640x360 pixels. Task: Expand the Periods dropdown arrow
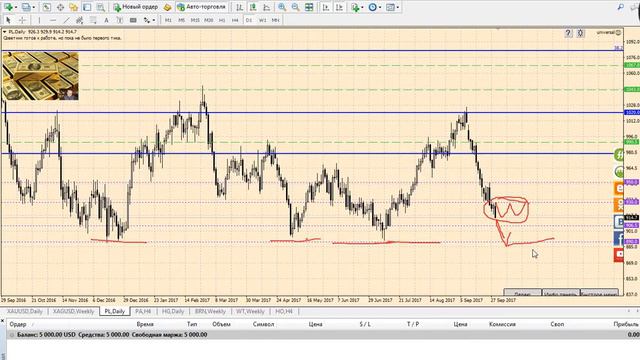tap(380, 7)
